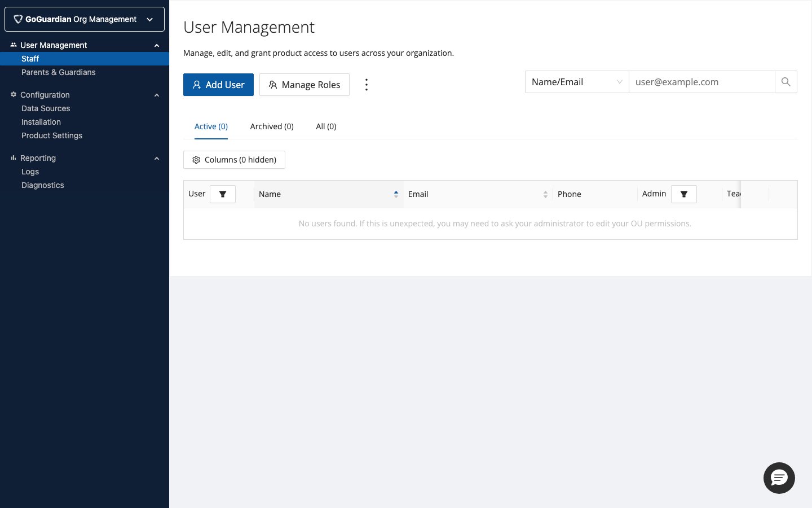This screenshot has width=812, height=508.
Task: Click the Phone column header
Action: [x=569, y=194]
